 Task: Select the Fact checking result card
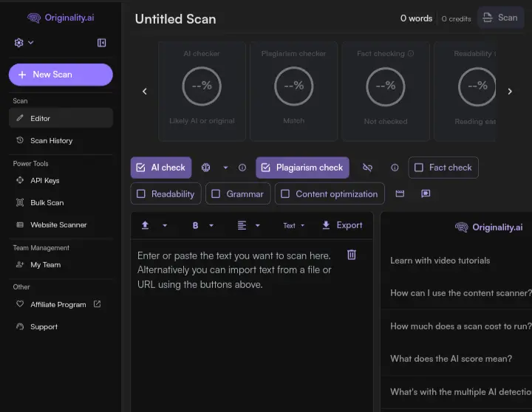click(x=386, y=92)
